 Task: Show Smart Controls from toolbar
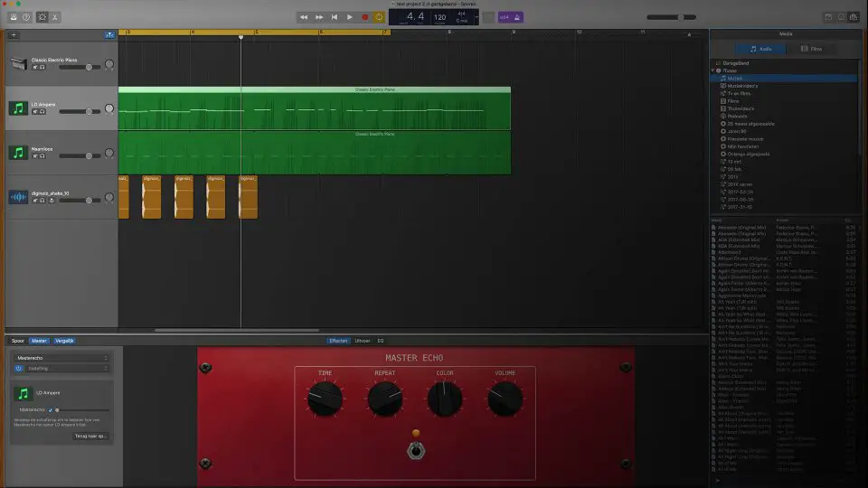[x=42, y=17]
